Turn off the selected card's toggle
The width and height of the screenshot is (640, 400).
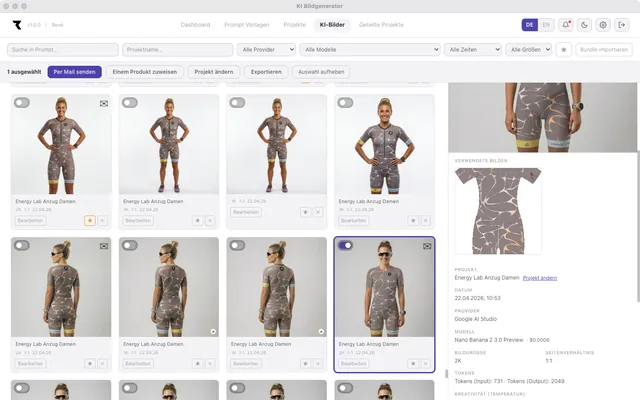pyautogui.click(x=345, y=245)
